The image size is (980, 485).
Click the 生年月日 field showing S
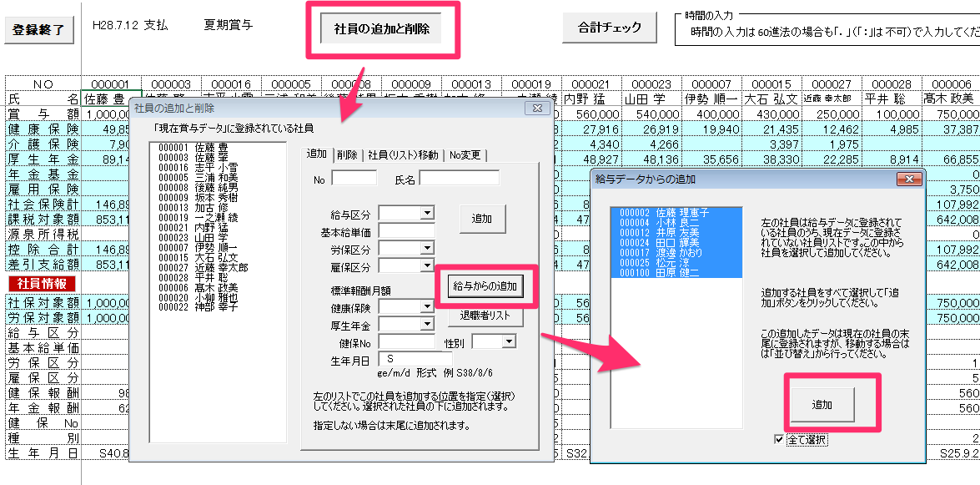tap(415, 360)
